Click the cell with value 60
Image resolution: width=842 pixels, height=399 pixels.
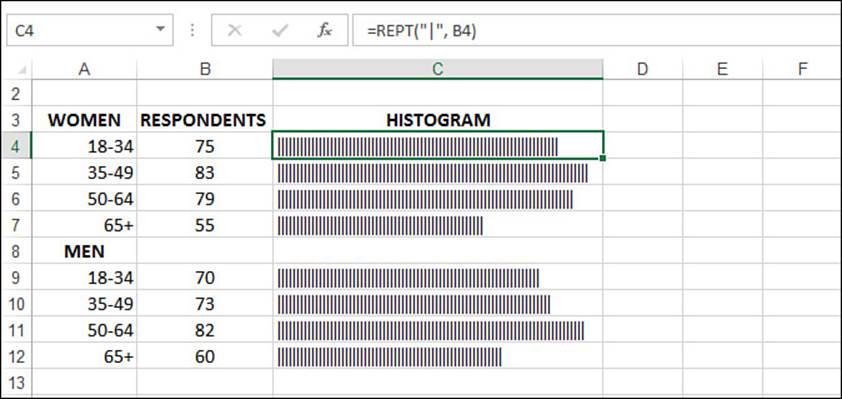coord(205,357)
